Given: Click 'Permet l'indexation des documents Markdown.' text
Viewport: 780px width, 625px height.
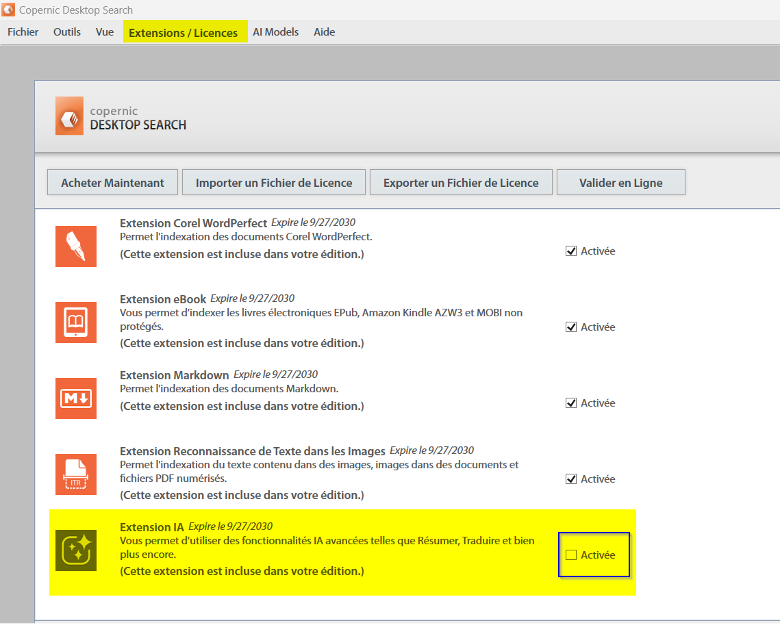Looking at the screenshot, I should pyautogui.click(x=229, y=389).
